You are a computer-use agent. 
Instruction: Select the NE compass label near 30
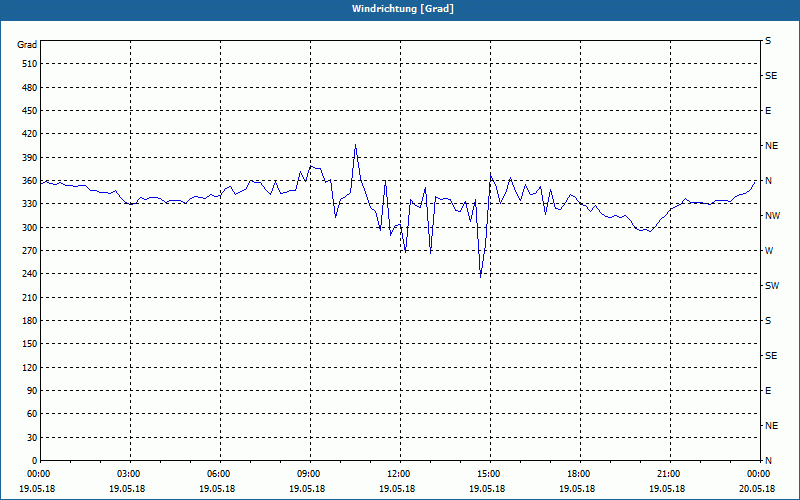pos(771,426)
